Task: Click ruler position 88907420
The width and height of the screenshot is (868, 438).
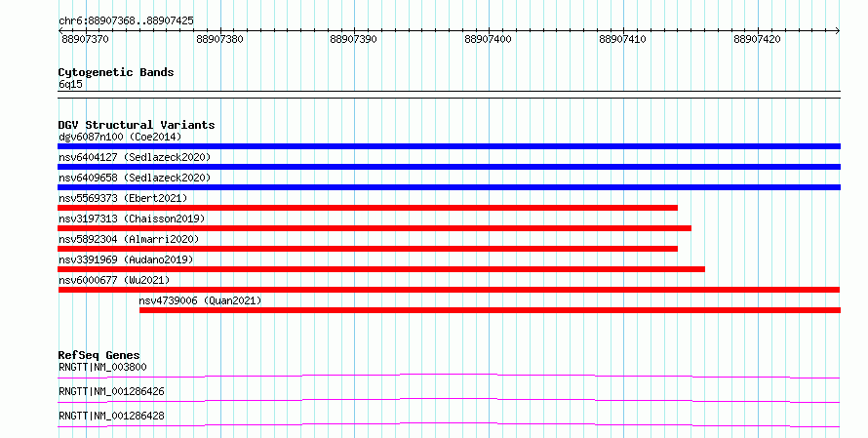Action: (757, 39)
